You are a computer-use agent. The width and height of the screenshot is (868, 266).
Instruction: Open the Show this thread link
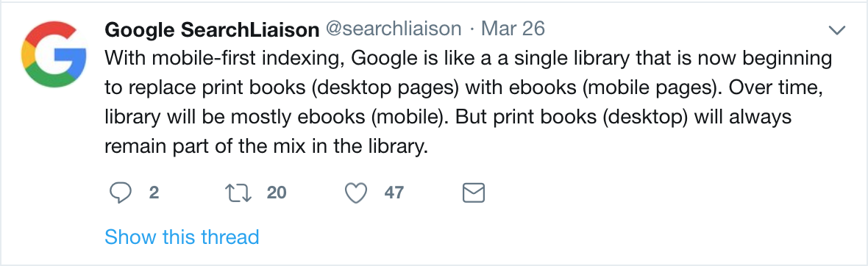pos(182,237)
